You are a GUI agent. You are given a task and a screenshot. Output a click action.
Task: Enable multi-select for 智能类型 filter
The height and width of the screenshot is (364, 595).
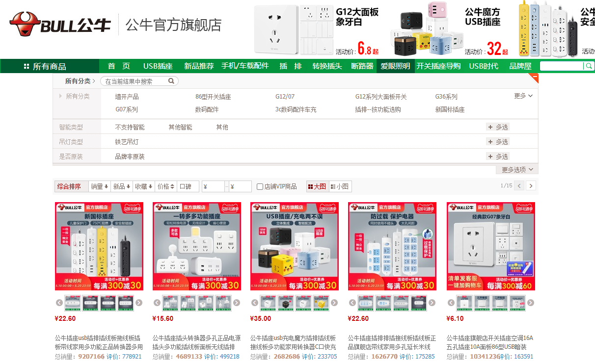[498, 127]
